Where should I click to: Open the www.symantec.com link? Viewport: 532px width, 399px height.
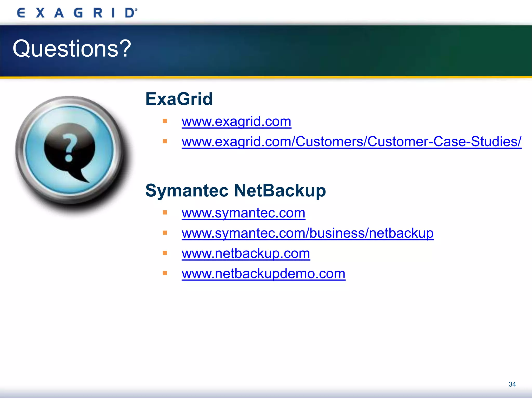[243, 213]
